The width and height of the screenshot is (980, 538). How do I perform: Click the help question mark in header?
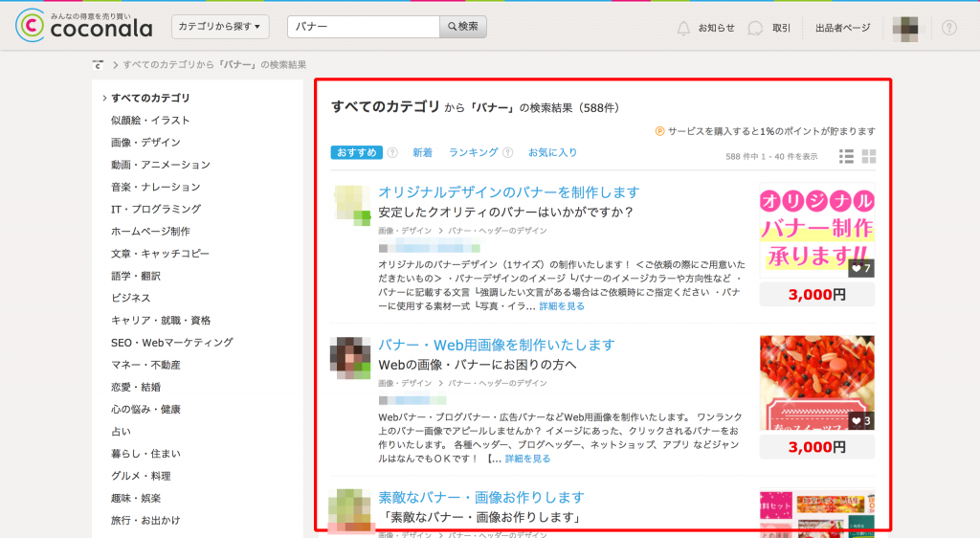point(949,28)
